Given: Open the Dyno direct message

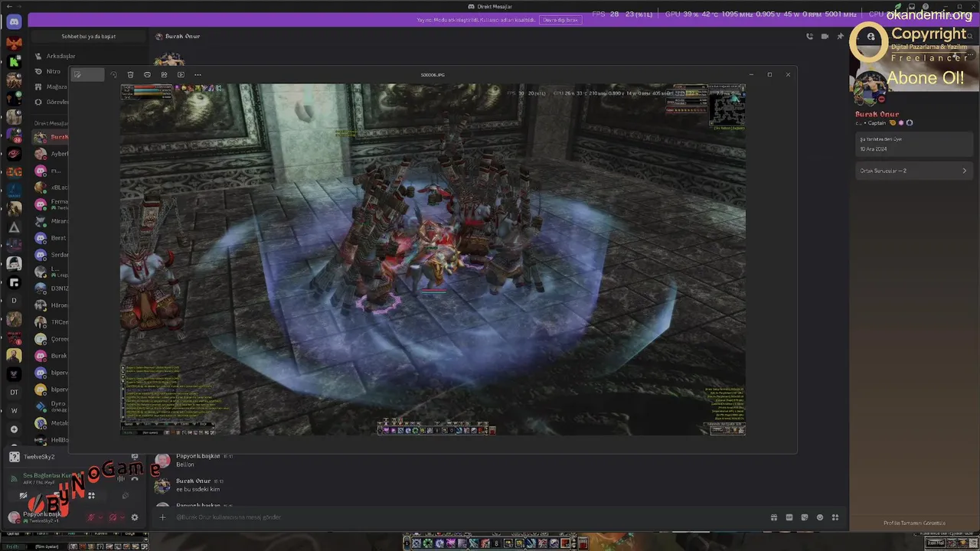Looking at the screenshot, I should pyautogui.click(x=51, y=406).
